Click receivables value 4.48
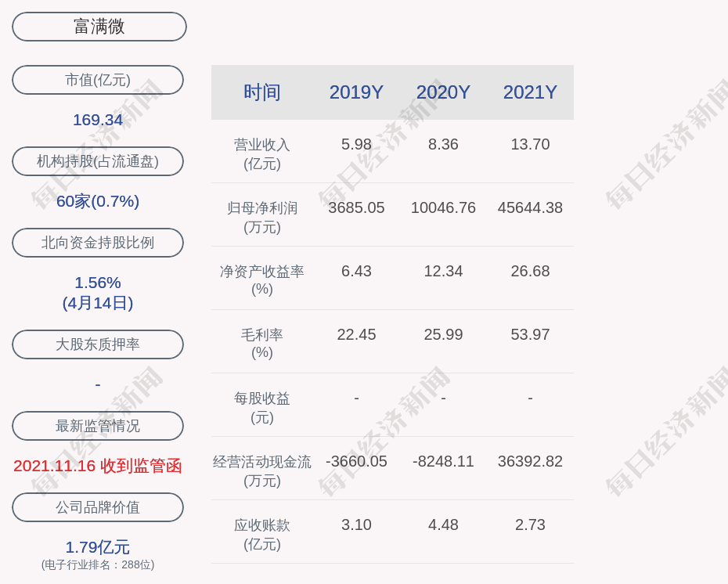Image resolution: width=728 pixels, height=584 pixels. tap(443, 525)
